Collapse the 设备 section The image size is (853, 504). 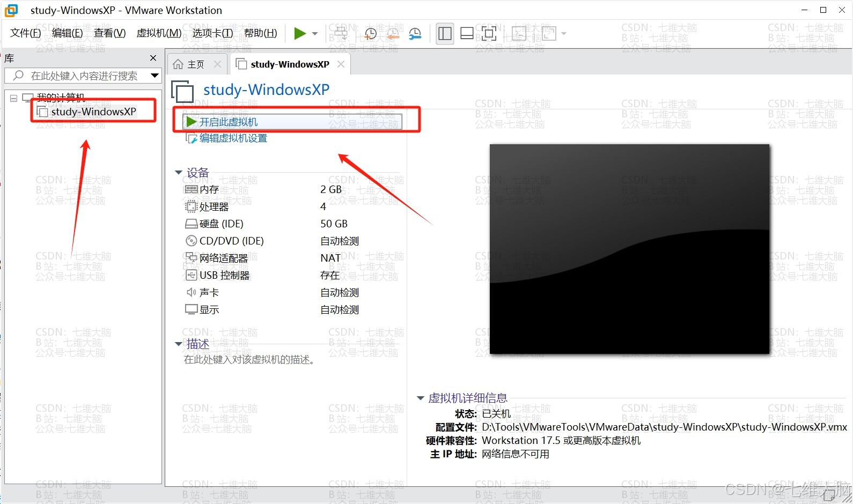point(178,173)
